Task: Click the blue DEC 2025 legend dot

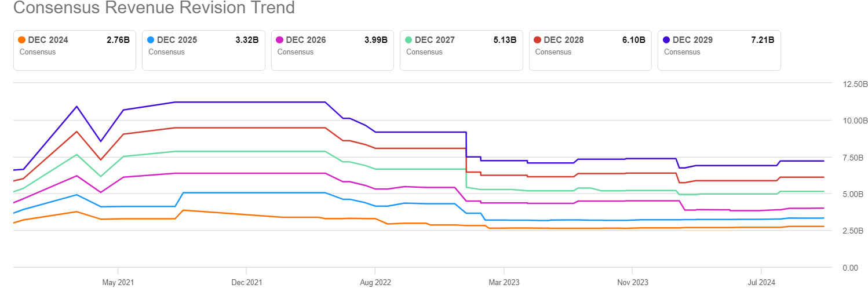Action: coord(151,41)
